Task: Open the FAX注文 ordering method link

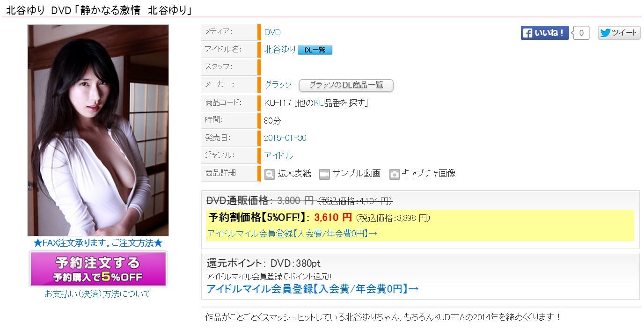Action: click(98, 243)
